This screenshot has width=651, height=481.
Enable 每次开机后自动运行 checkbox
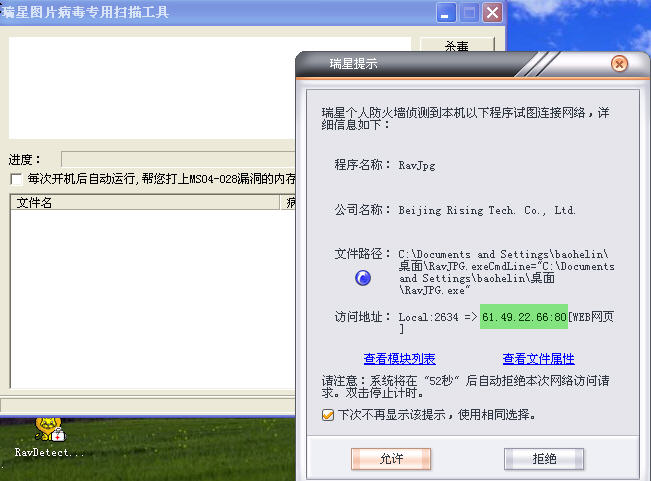click(16, 179)
